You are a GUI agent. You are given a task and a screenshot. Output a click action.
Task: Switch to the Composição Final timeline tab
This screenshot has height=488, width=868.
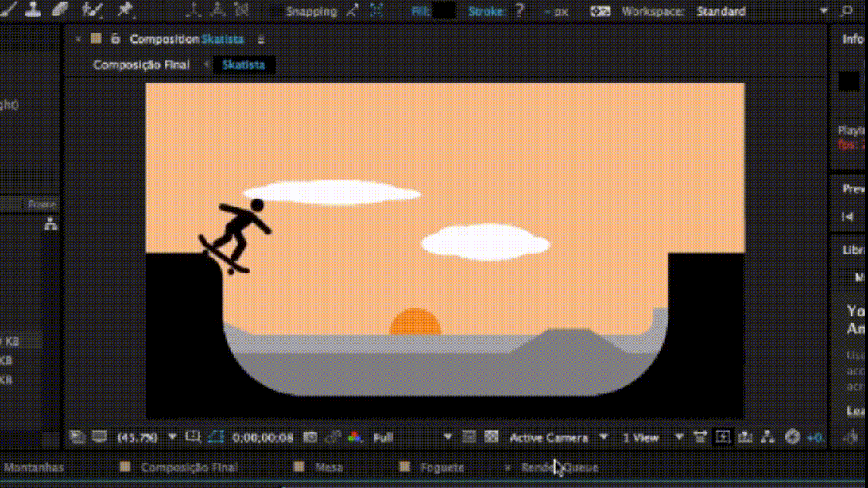pos(189,467)
